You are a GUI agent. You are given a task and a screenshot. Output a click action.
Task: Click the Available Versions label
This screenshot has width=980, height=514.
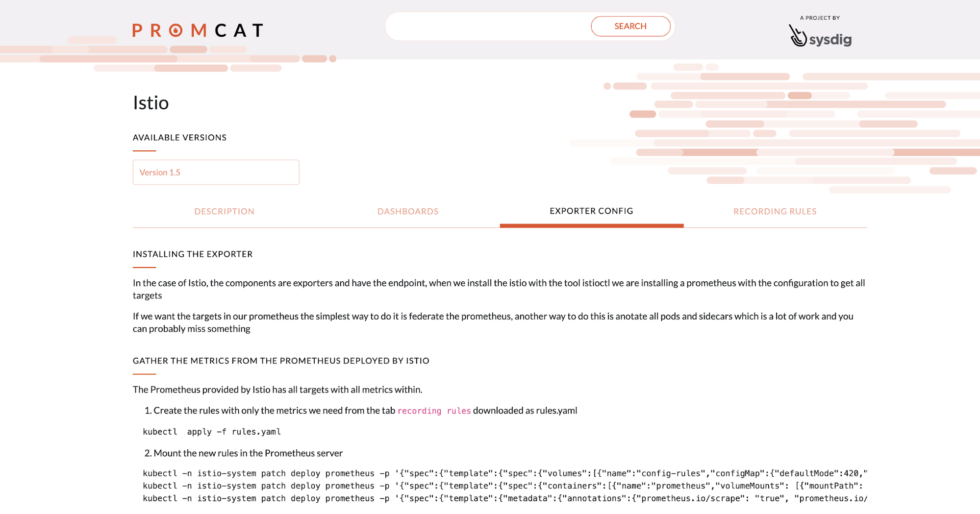(x=179, y=138)
